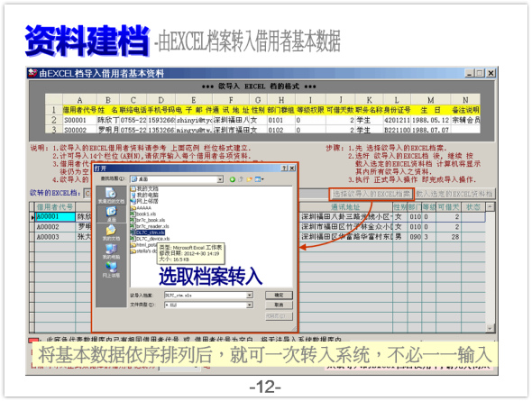The image size is (532, 401).
Task: Open the My Documents folder in the places bar
Action: tap(111, 232)
